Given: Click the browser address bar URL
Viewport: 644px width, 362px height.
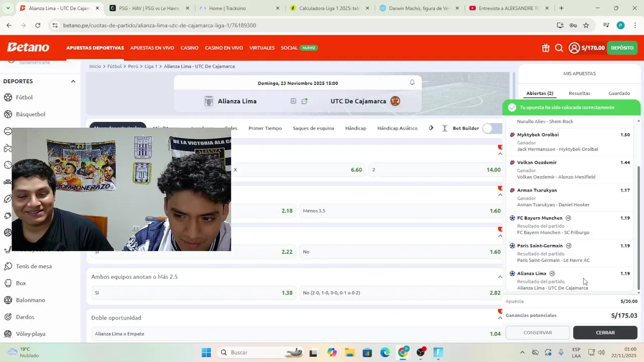Looking at the screenshot, I should (159, 25).
